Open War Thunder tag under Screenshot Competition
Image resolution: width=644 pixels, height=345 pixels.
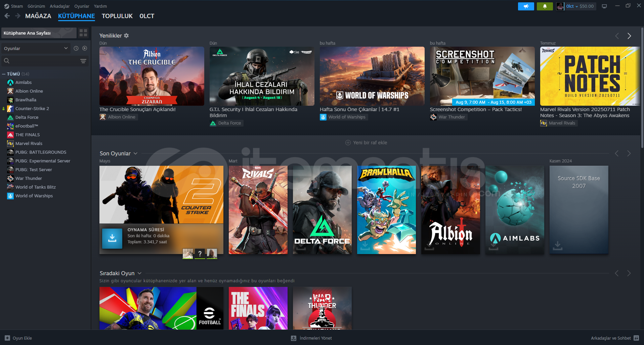click(x=448, y=117)
